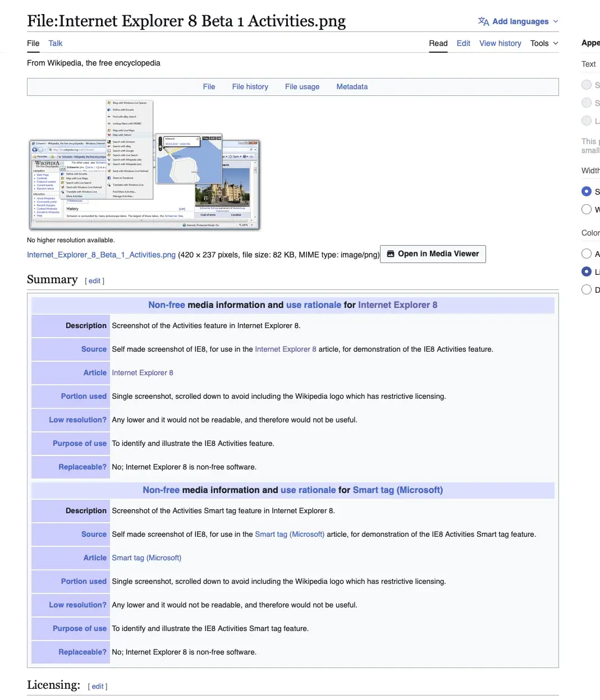Screen dimensions: 600x700
Task: Select the selected Width radio option
Action: pyautogui.click(x=587, y=191)
